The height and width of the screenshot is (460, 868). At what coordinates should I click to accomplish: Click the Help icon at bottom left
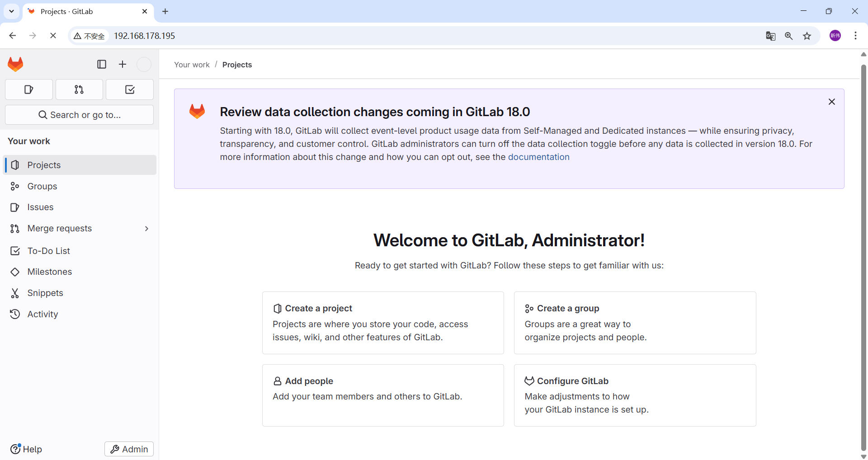pos(16,449)
